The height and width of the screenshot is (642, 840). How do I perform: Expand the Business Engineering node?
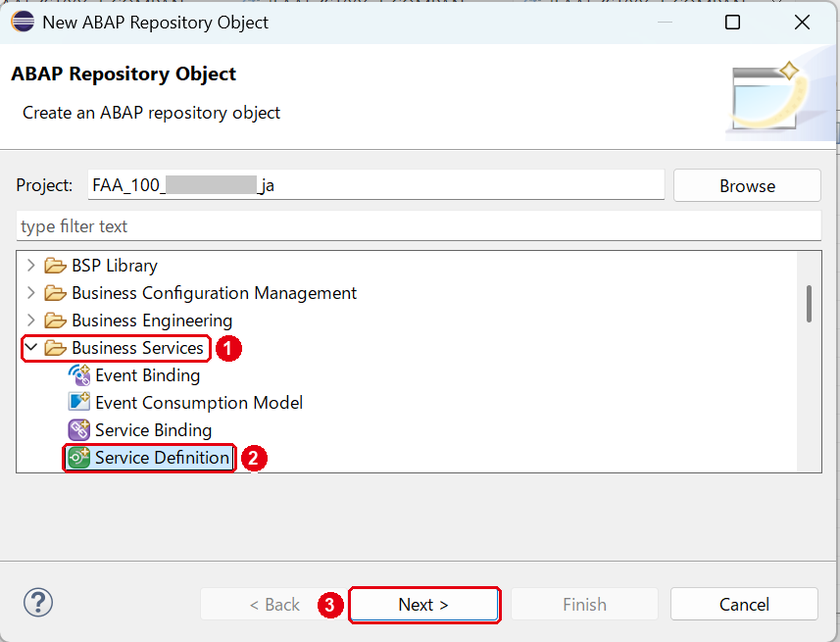31,320
